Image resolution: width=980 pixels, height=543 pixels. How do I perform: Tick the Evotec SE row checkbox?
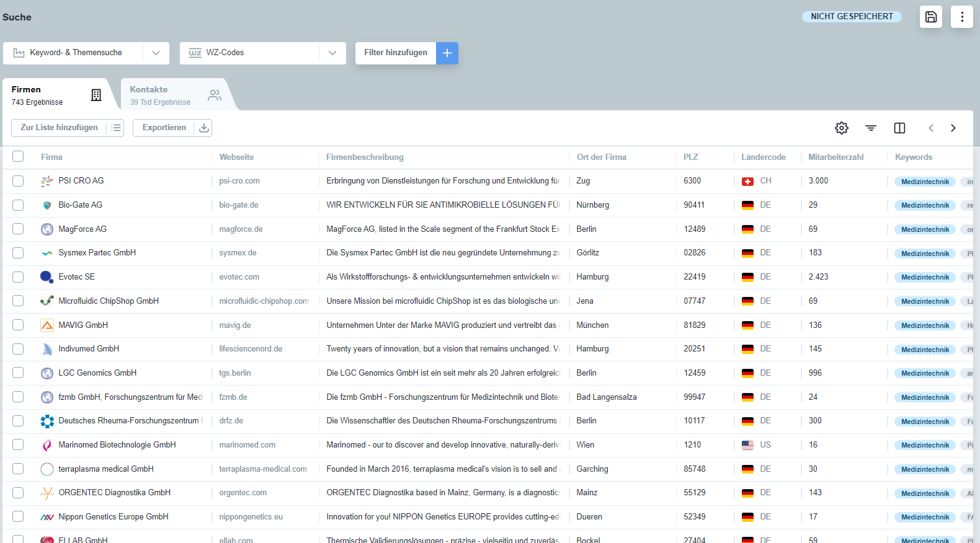coord(18,277)
